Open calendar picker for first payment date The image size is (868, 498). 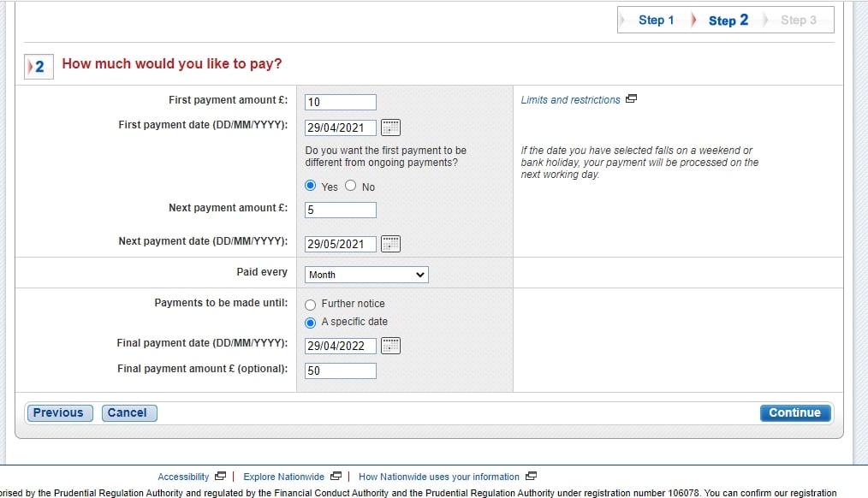390,127
